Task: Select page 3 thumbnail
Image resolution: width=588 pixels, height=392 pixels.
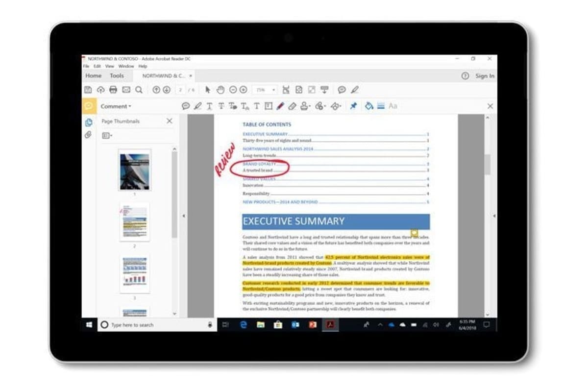Action: (x=135, y=274)
